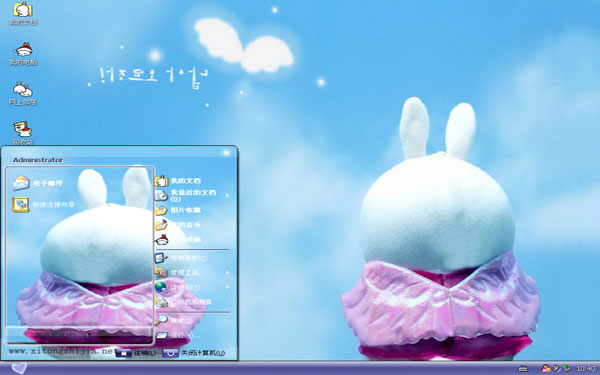
Task: Open the 我的文档 desktop icon
Action: 23,13
